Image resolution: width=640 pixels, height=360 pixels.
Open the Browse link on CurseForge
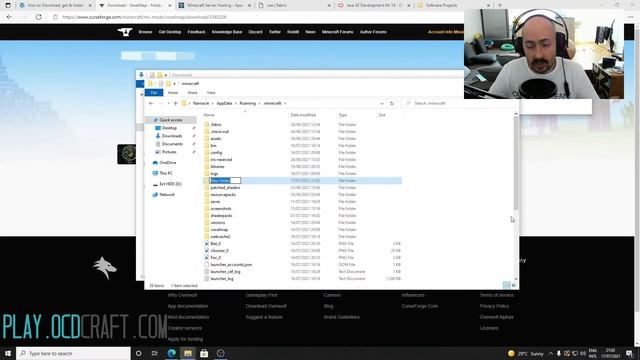145,32
